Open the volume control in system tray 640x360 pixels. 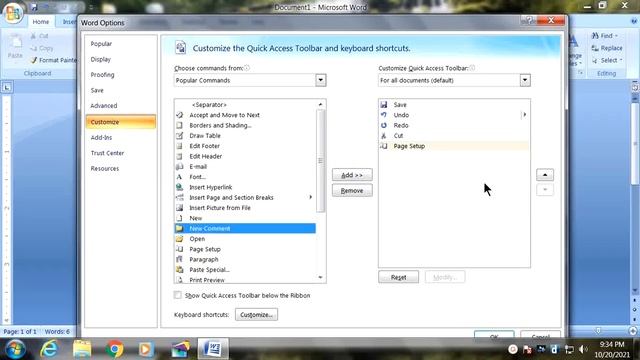[583, 349]
